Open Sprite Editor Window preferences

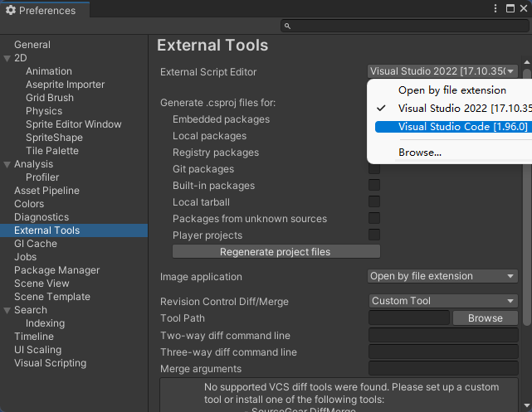coord(74,124)
